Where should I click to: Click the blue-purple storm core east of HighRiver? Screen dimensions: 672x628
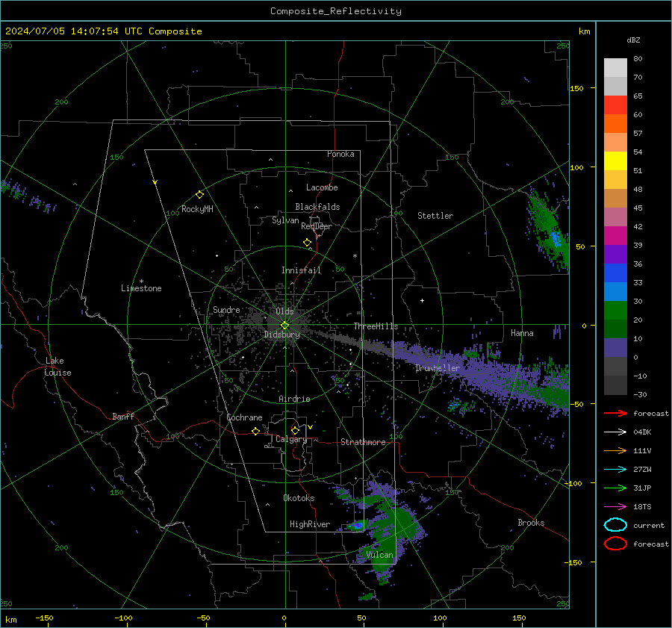click(x=357, y=525)
